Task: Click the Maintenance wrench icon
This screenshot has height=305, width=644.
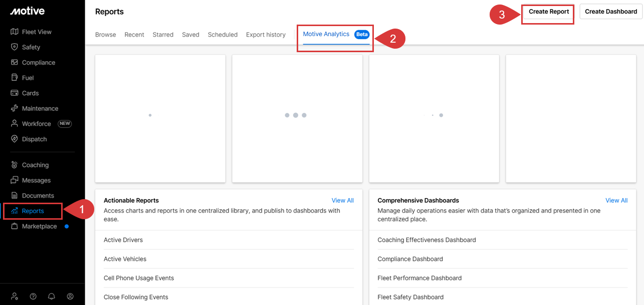Action: pos(15,108)
